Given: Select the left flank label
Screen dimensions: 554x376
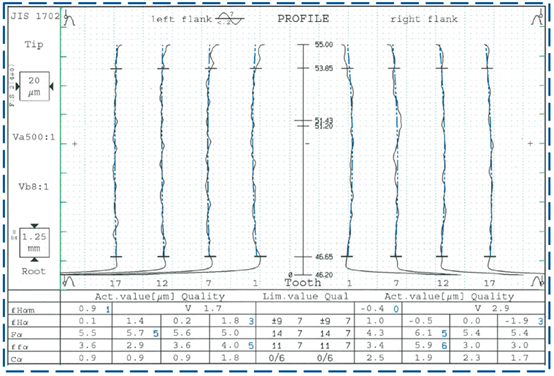Looking at the screenshot, I should click(182, 19).
